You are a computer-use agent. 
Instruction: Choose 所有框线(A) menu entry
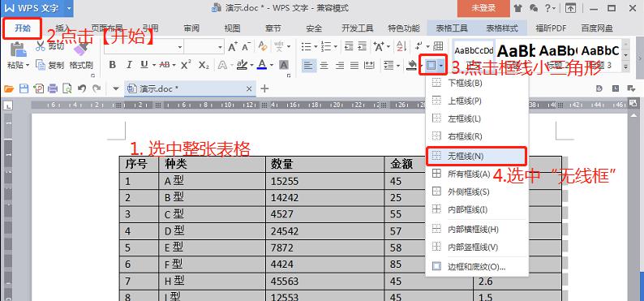[476, 174]
